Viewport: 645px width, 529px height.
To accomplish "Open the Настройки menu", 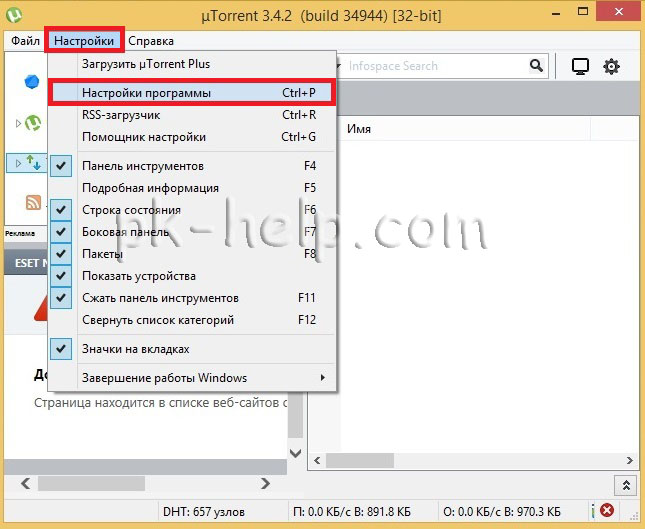I will coord(84,41).
